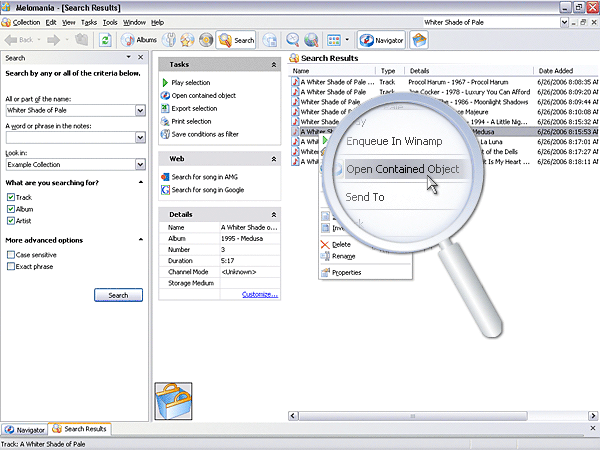
Task: Search for song in Google
Action: click(x=207, y=190)
